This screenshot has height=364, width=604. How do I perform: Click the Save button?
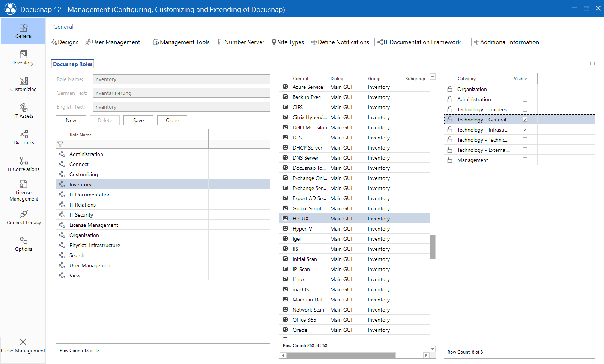pos(138,120)
